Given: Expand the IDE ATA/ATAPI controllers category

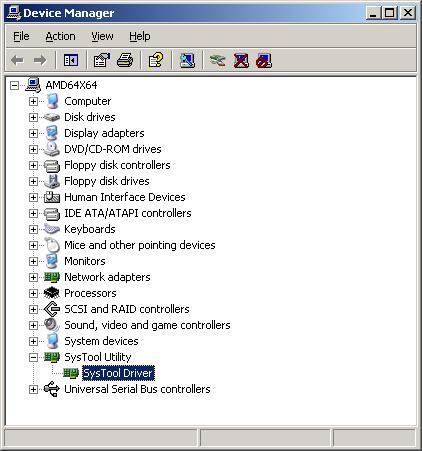Looking at the screenshot, I should pyautogui.click(x=33, y=213).
